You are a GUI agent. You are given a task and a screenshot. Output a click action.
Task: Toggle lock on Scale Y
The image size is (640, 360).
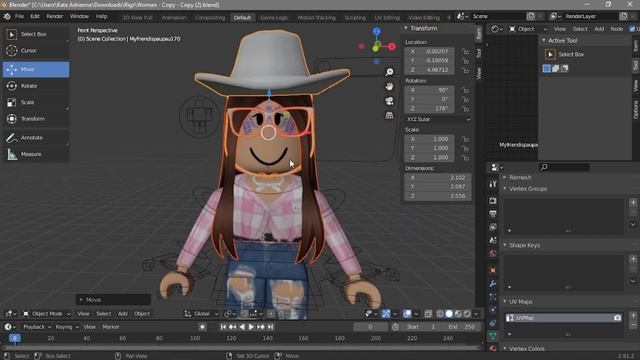point(465,148)
